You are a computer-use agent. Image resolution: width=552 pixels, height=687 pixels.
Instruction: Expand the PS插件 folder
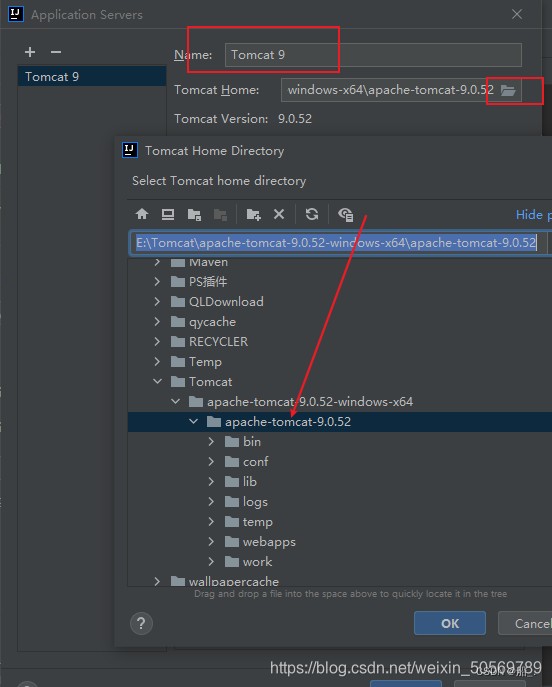pyautogui.click(x=157, y=281)
